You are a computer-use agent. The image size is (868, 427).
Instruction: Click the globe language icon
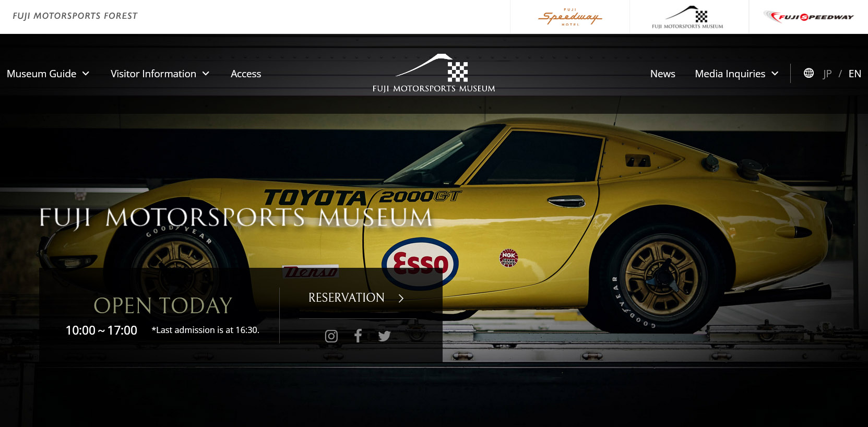(808, 73)
